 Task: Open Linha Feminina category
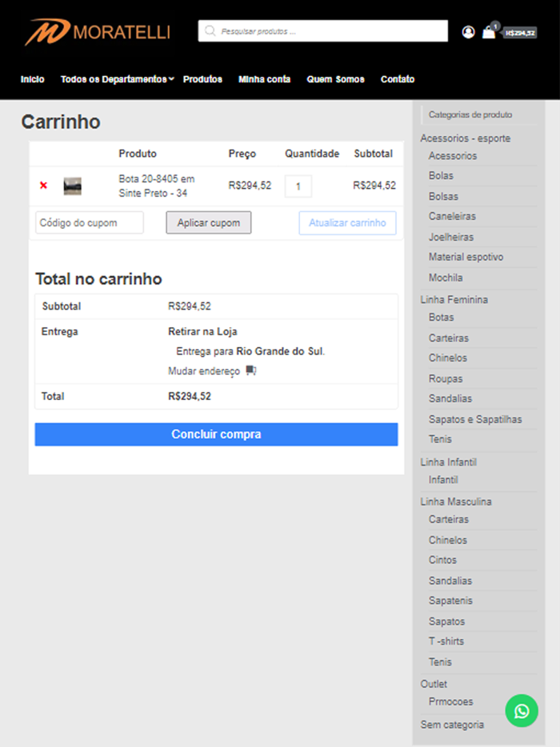pyautogui.click(x=454, y=300)
